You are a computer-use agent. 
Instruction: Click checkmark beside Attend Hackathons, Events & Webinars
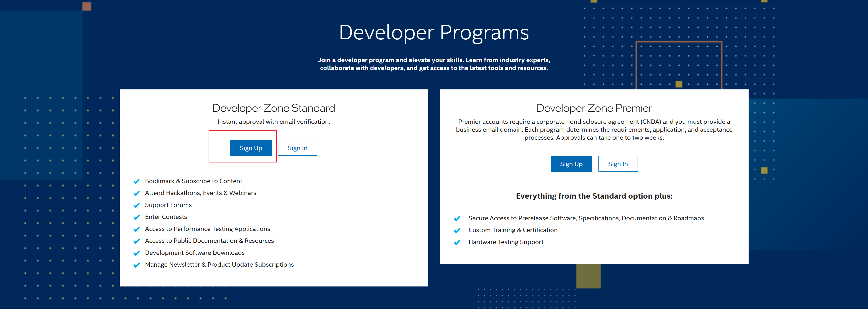(136, 193)
